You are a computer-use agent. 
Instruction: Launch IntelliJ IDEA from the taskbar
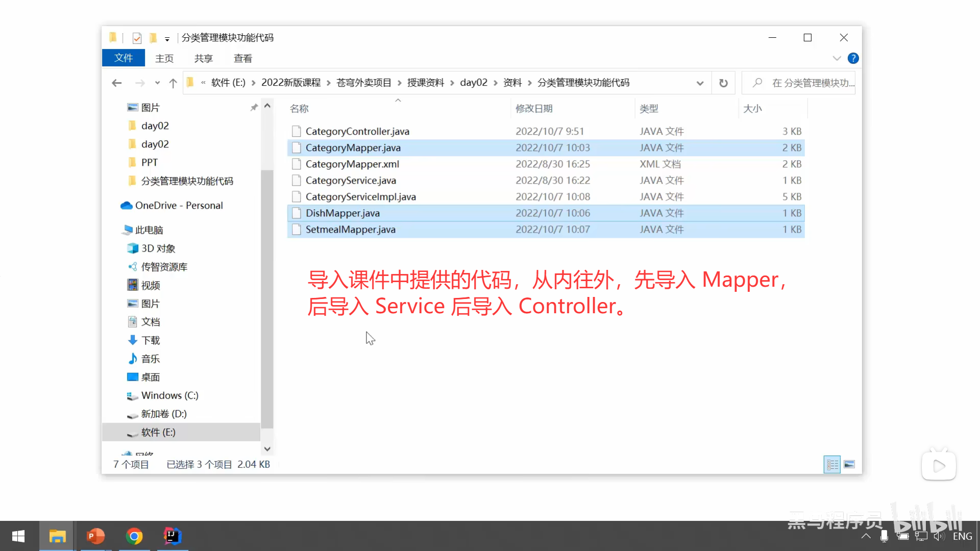[172, 536]
